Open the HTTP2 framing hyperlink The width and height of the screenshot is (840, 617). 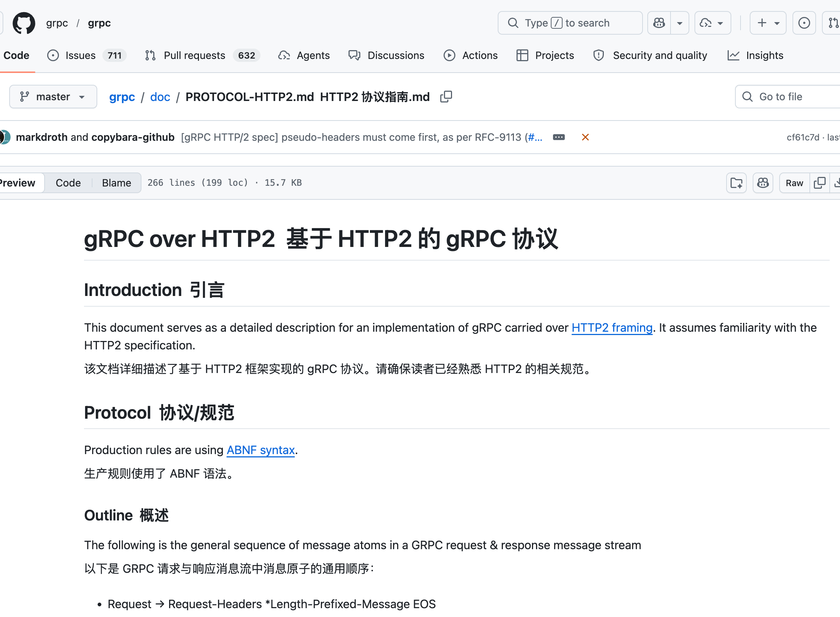pyautogui.click(x=612, y=328)
